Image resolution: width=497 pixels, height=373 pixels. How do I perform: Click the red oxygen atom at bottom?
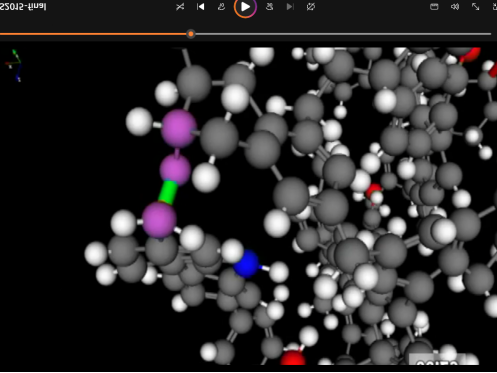(293, 358)
